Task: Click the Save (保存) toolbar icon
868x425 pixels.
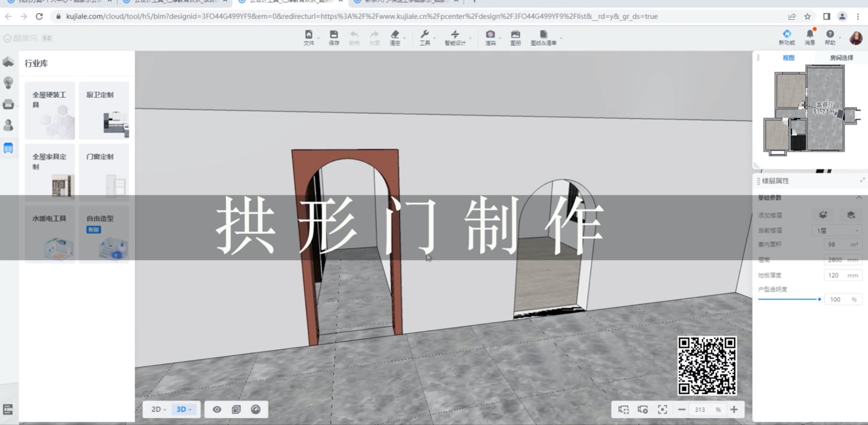Action: click(334, 37)
